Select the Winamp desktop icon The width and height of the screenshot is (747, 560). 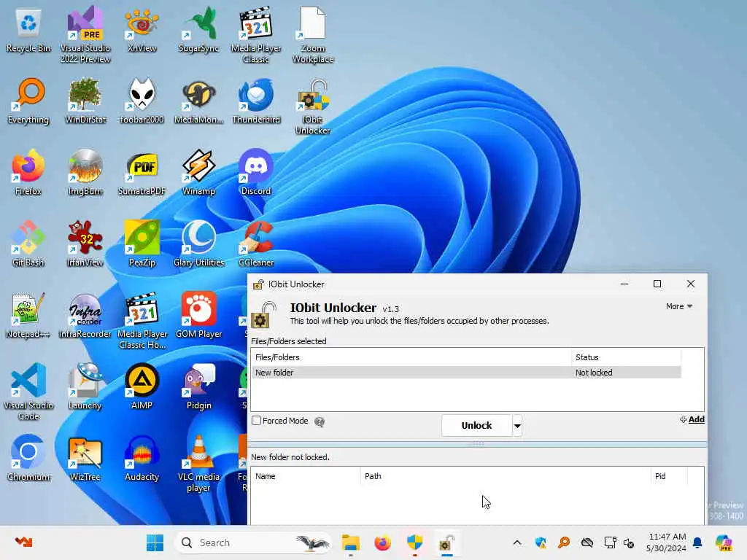pyautogui.click(x=198, y=172)
